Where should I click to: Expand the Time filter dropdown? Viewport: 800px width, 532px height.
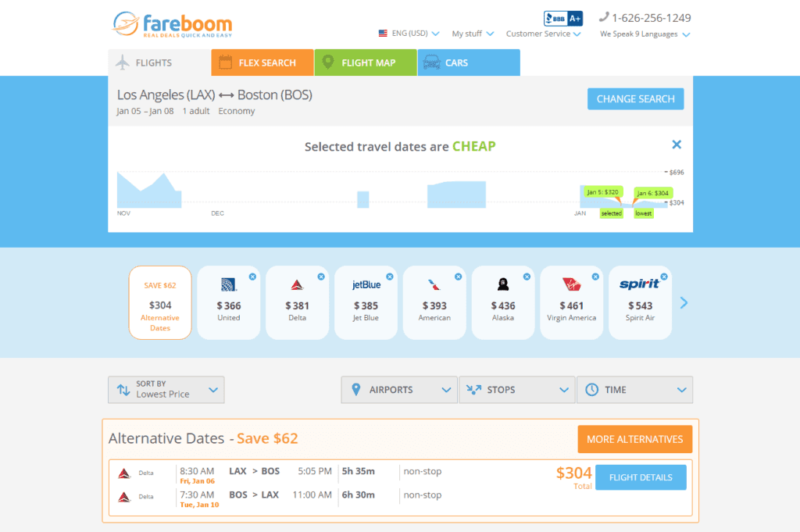click(634, 390)
